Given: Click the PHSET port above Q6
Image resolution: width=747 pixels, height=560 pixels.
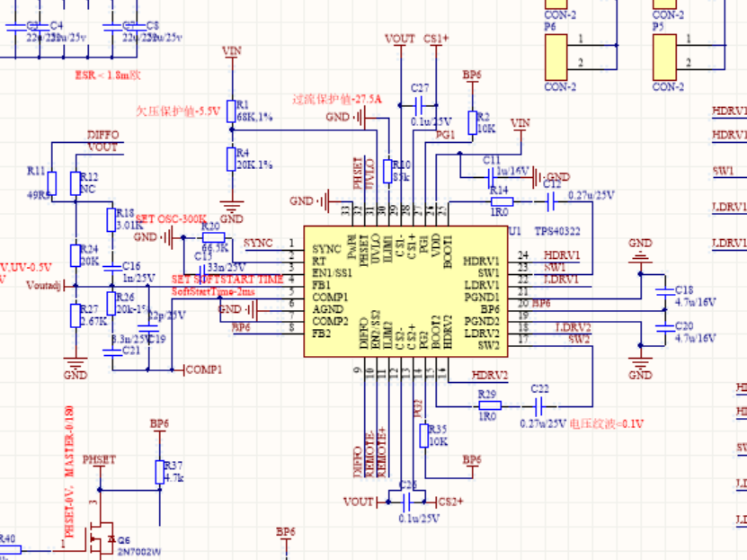Looking at the screenshot, I should point(99,460).
